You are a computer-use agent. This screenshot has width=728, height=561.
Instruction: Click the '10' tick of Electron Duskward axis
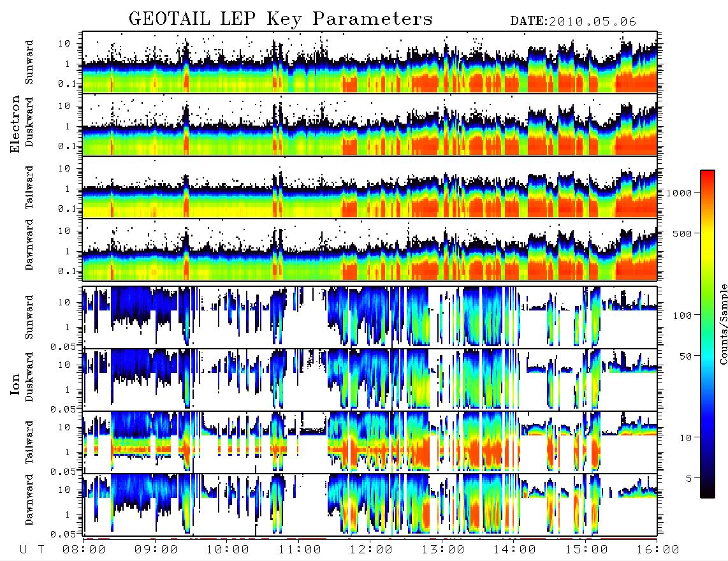click(64, 106)
